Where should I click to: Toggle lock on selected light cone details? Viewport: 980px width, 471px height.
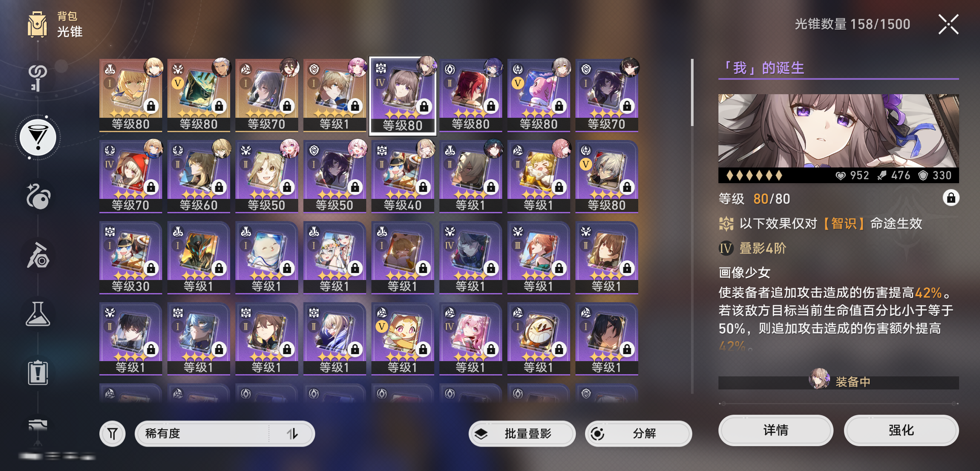pyautogui.click(x=951, y=198)
